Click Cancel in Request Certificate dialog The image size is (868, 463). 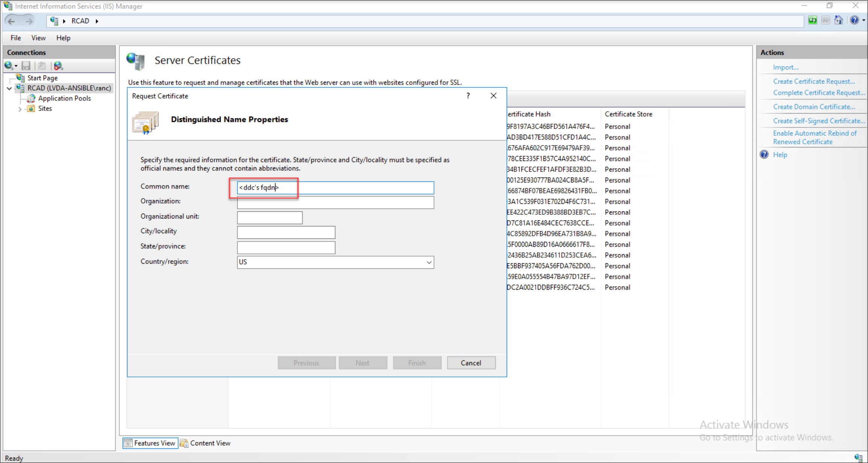pos(471,363)
